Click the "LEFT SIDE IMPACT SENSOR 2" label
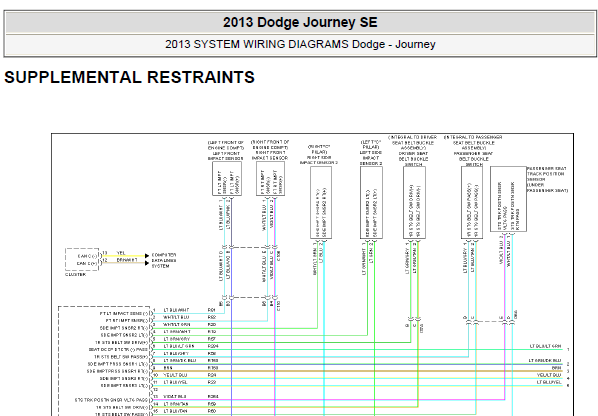 click(371, 157)
